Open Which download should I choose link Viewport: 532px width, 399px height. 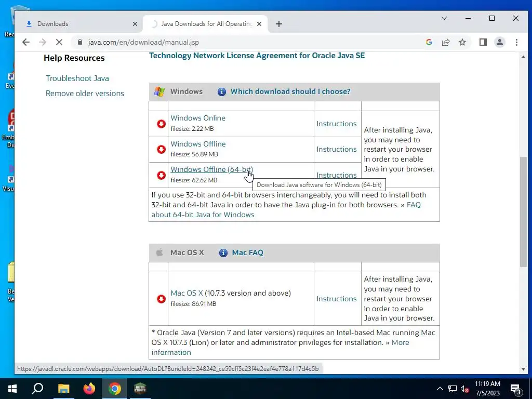pos(290,91)
